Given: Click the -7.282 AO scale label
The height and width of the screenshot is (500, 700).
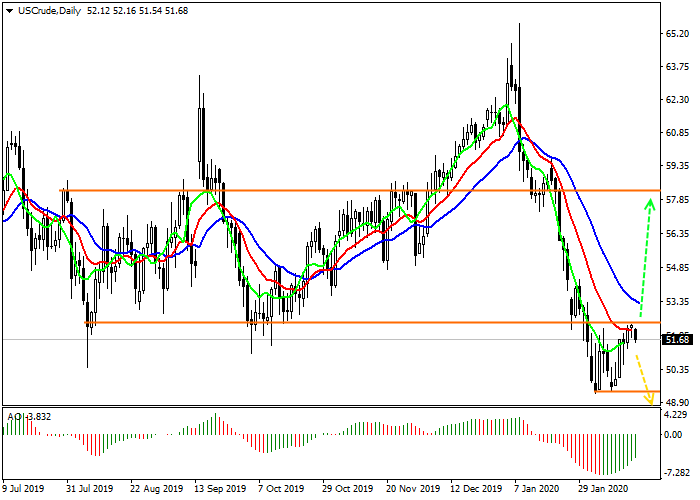Looking at the screenshot, I should pyautogui.click(x=678, y=471).
